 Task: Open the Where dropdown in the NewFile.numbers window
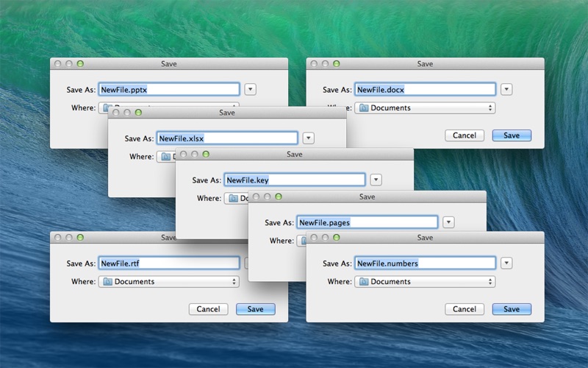(426, 282)
